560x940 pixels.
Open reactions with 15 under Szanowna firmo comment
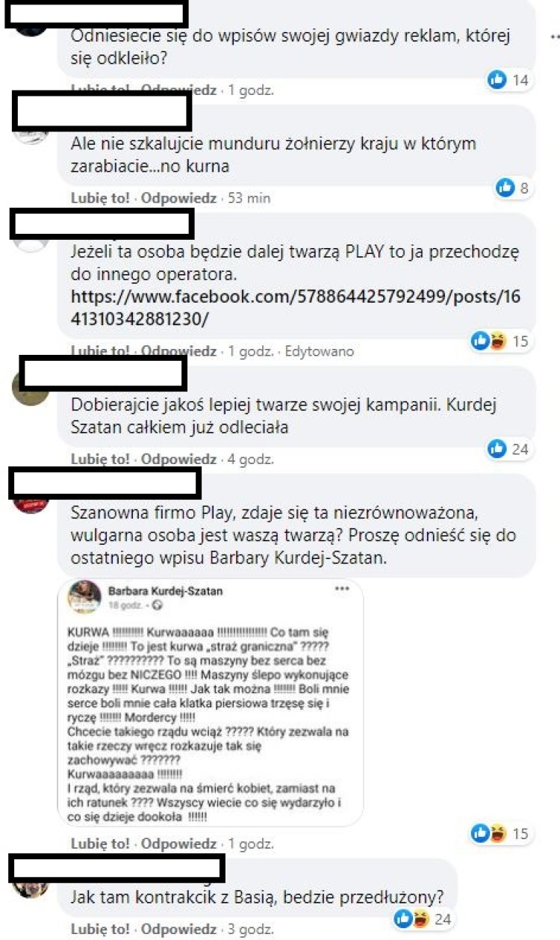pyautogui.click(x=500, y=833)
